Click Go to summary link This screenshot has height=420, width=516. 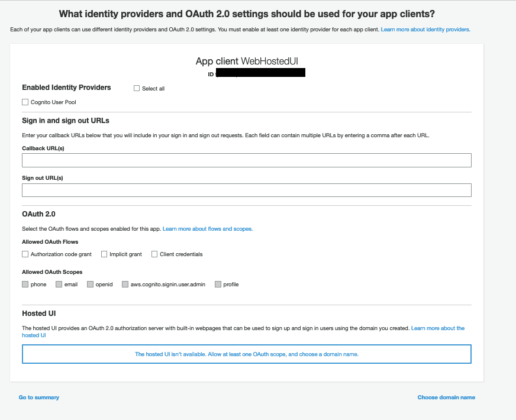click(x=39, y=398)
